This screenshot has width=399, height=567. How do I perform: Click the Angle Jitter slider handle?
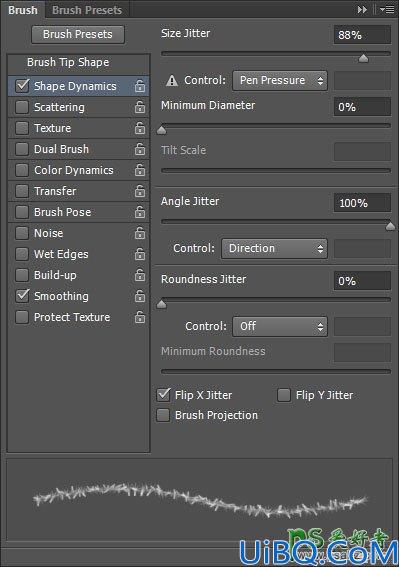pos(390,226)
